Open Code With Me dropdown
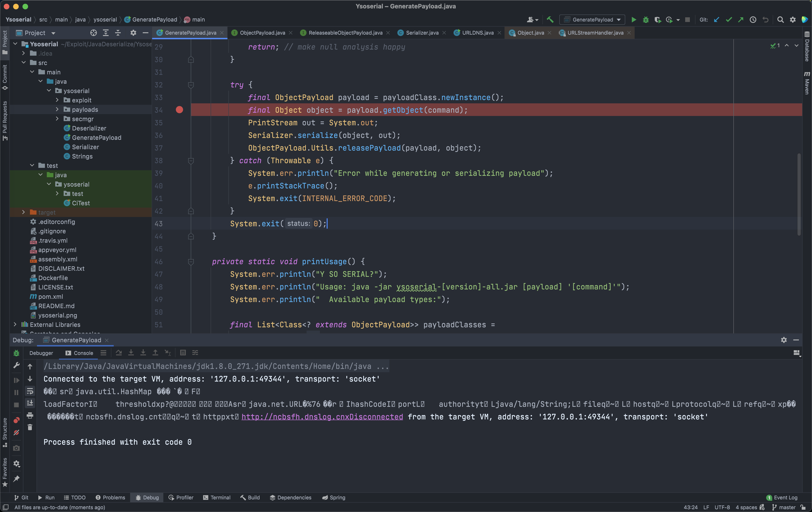Image resolution: width=812 pixels, height=512 pixels. tap(532, 20)
